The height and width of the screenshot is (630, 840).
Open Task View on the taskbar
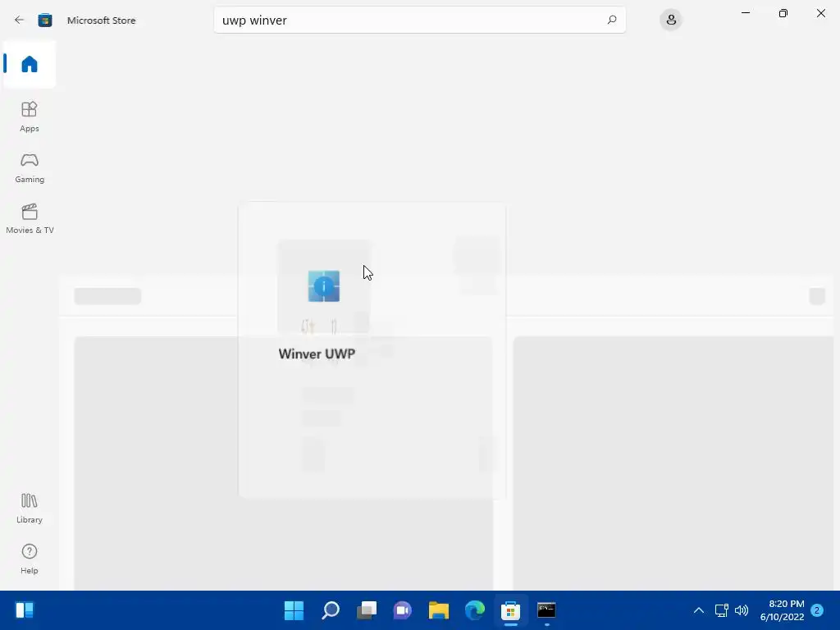pyautogui.click(x=367, y=610)
